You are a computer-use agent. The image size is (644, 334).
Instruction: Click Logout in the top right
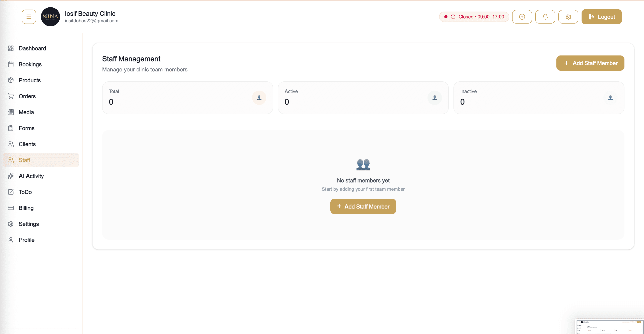click(x=602, y=17)
